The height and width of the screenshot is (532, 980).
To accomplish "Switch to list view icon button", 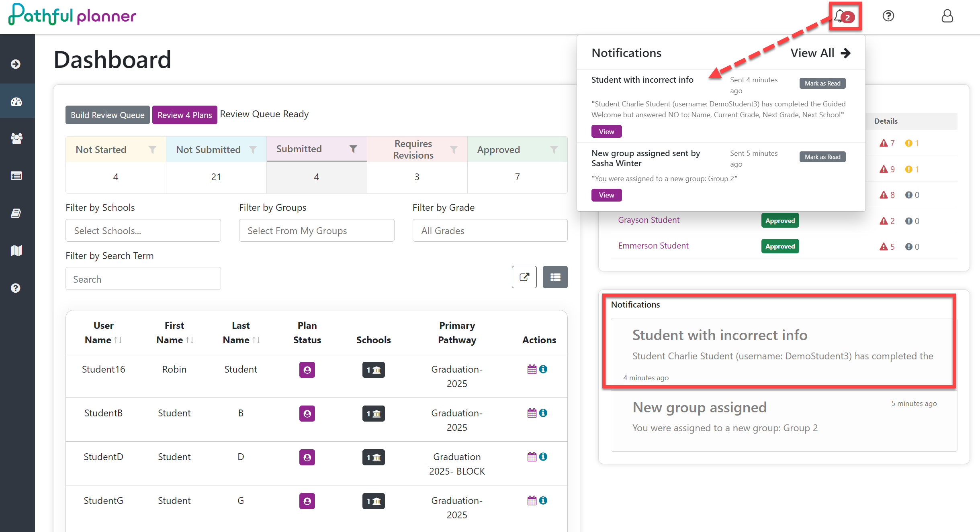I will [555, 277].
